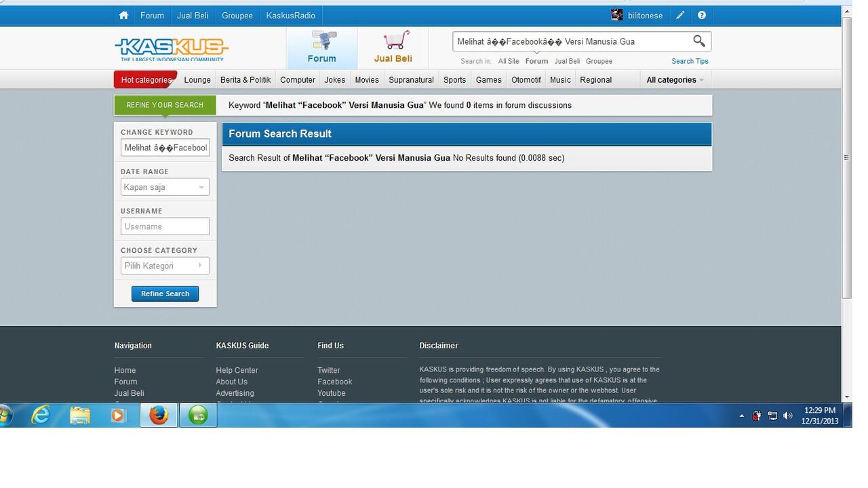868x488 pixels.
Task: Click the main search text field
Action: (x=572, y=41)
